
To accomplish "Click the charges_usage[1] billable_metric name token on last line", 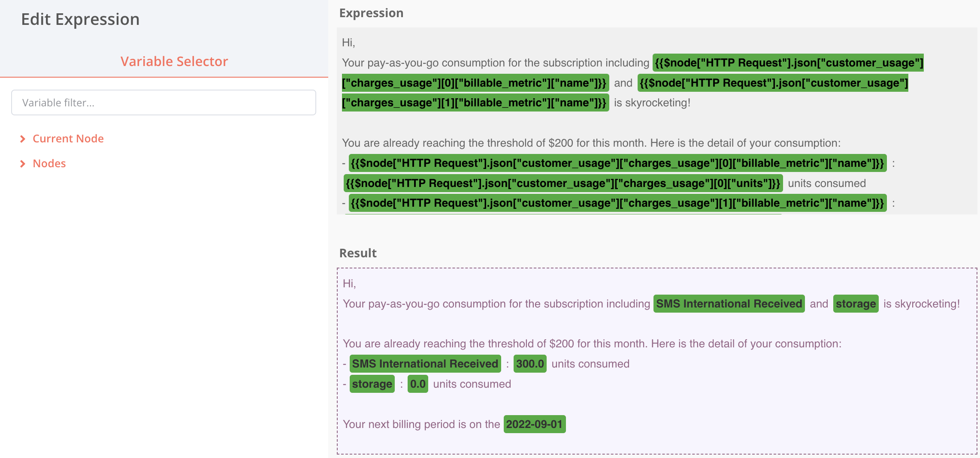I will tap(617, 203).
